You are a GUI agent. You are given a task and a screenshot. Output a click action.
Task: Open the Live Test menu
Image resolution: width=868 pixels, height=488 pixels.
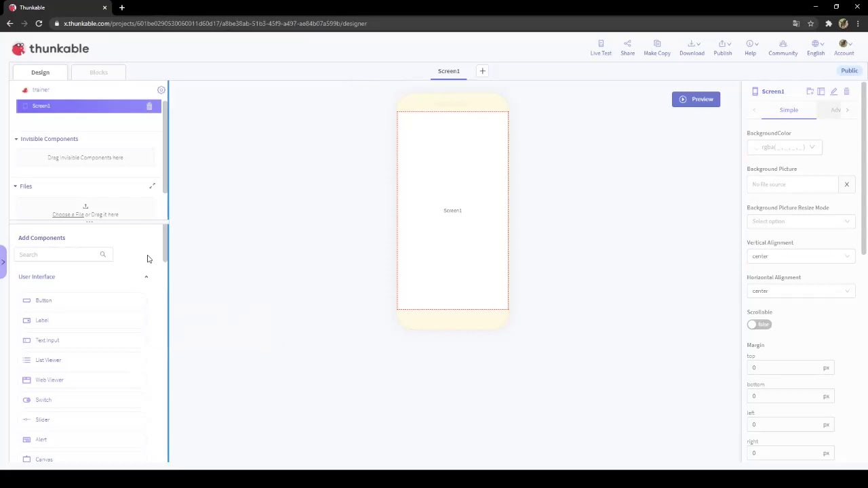(601, 48)
